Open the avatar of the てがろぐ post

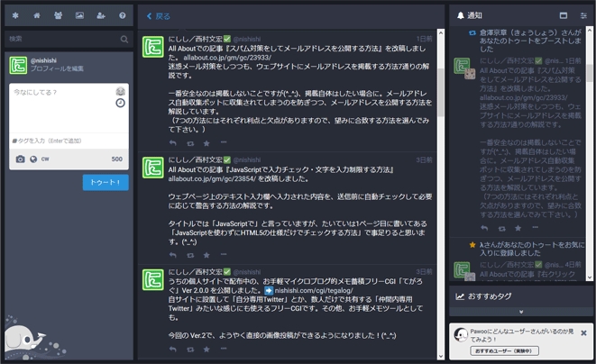pos(152,279)
